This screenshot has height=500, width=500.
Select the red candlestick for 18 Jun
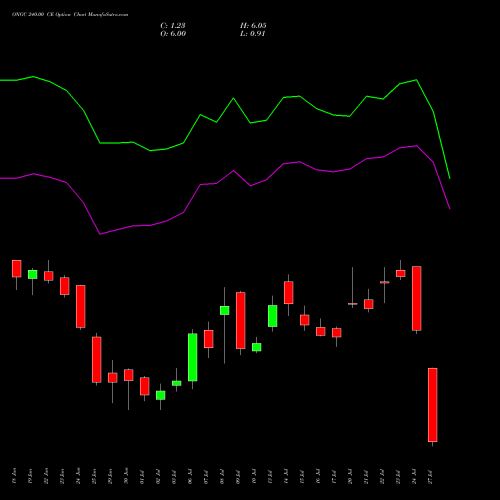click(x=17, y=268)
